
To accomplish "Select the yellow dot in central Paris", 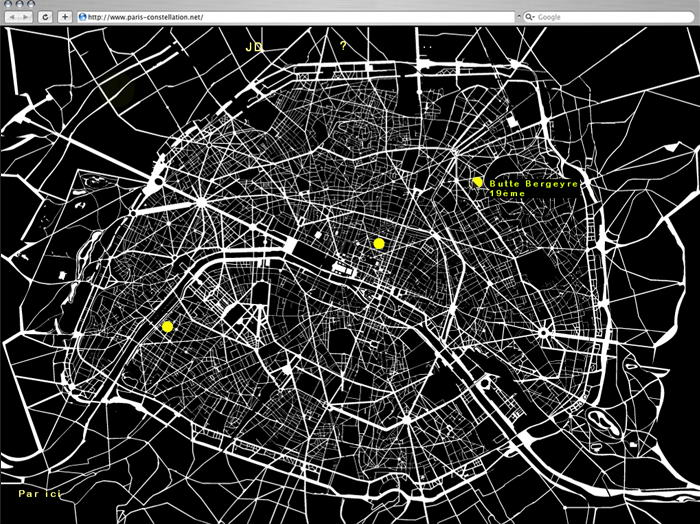I will click(x=379, y=243).
